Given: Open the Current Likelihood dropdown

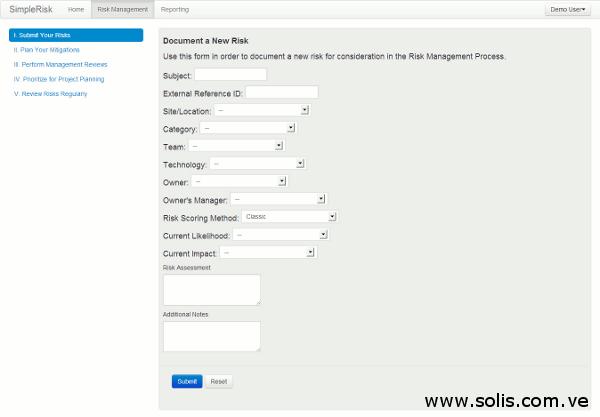Looking at the screenshot, I should tap(281, 235).
